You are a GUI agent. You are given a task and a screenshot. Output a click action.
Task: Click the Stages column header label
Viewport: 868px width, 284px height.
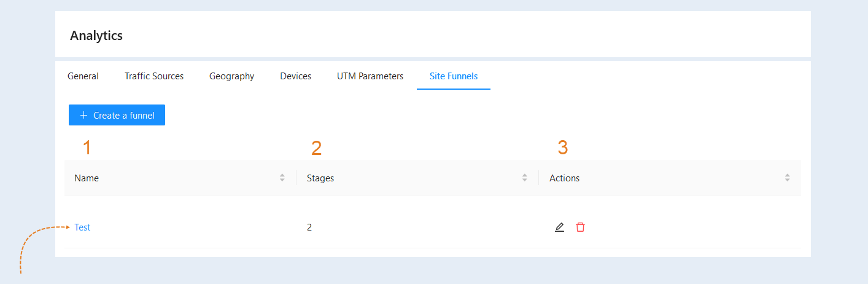pyautogui.click(x=320, y=178)
